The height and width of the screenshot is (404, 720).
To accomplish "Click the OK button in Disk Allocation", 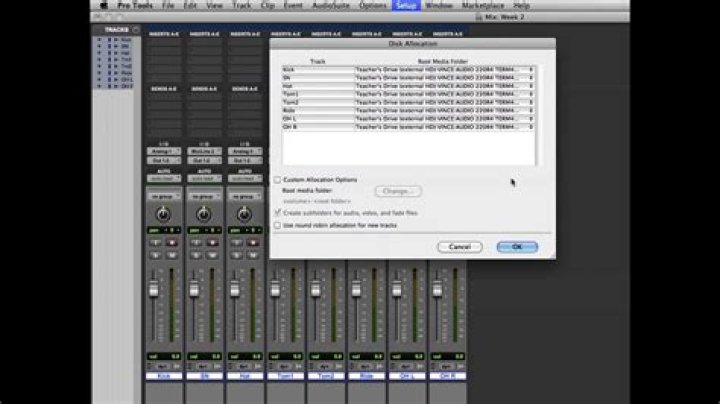I will tap(517, 246).
